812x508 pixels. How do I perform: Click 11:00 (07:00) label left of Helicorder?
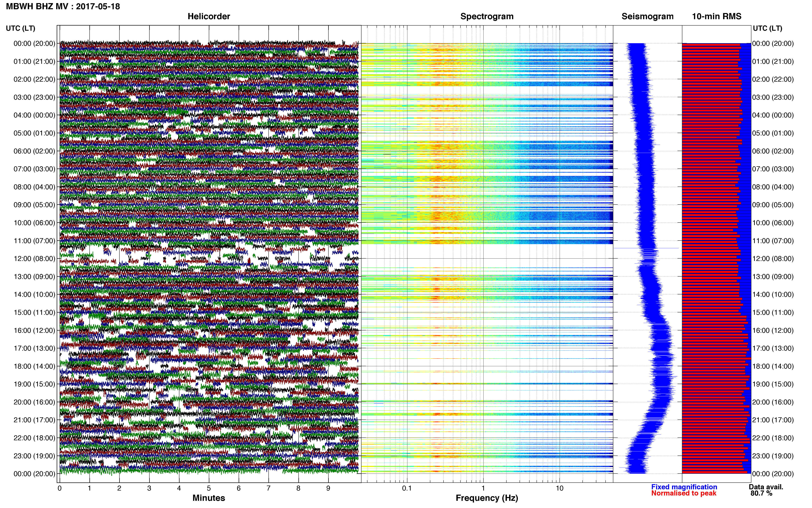tap(34, 241)
